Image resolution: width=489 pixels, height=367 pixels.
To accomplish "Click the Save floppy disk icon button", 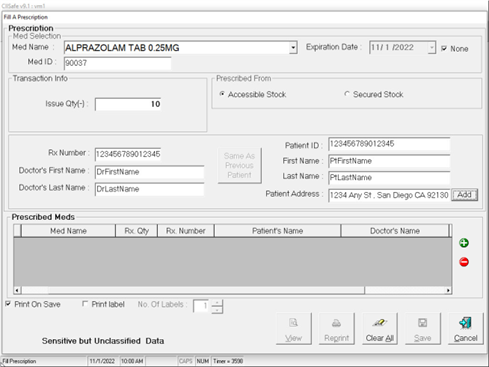I will pos(422,329).
